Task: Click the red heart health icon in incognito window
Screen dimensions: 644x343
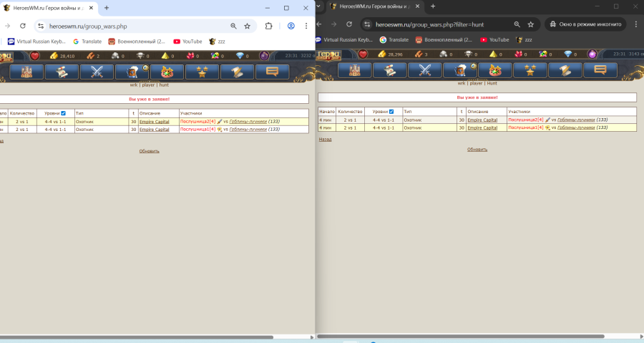Action: click(x=364, y=54)
